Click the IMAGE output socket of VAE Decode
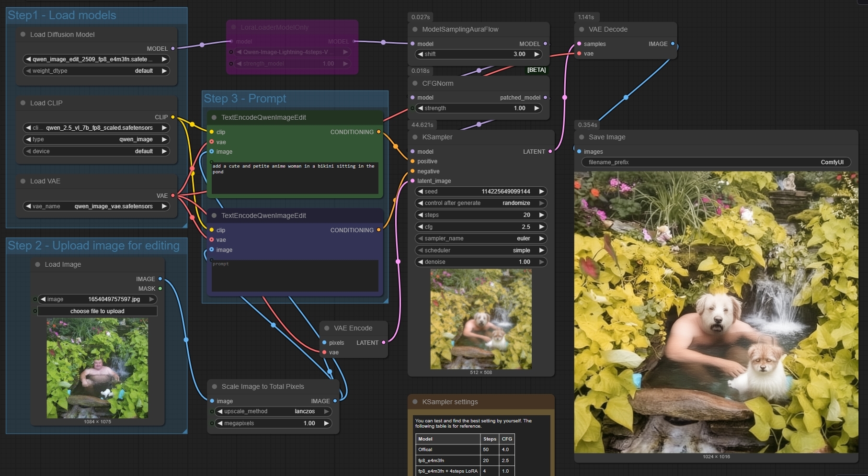 coord(673,44)
